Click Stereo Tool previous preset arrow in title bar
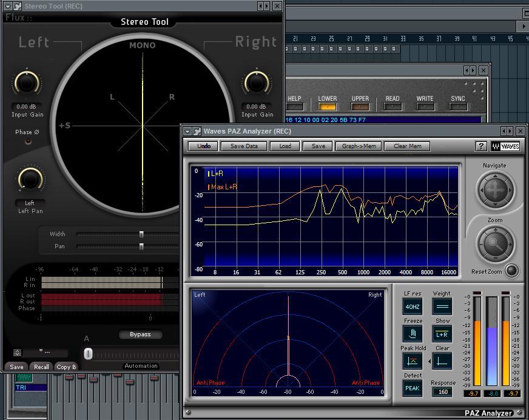Viewport: 529px width, 420px height. pos(260,6)
